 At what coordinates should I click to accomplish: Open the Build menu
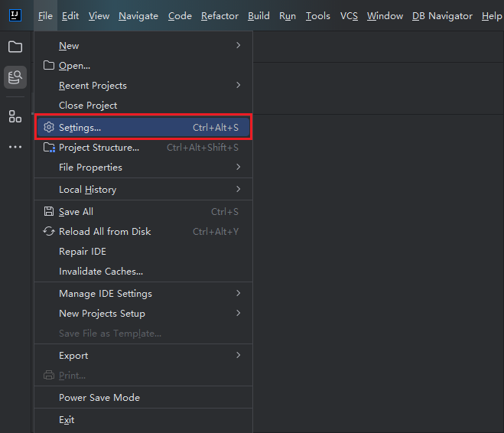coord(259,16)
